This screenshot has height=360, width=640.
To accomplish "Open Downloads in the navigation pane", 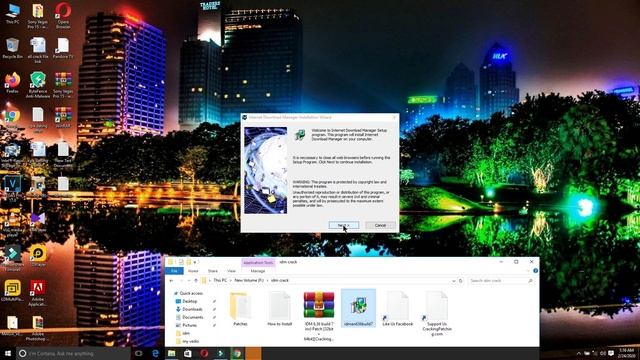I will point(189,309).
